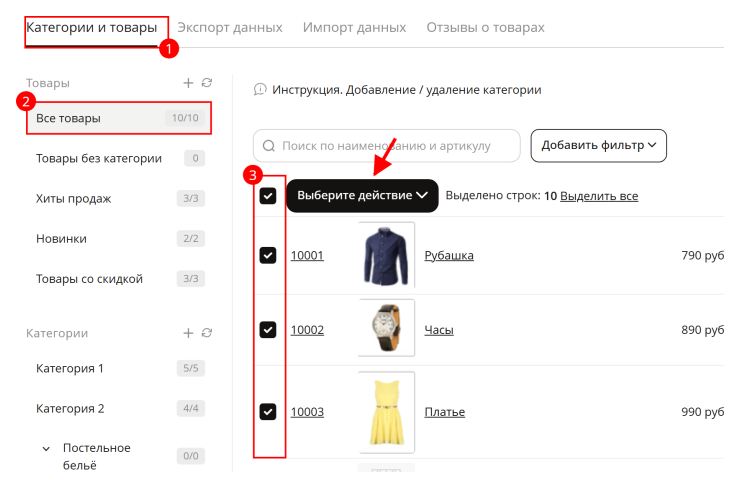Uncheck the checkbox for item 10001
740x485 pixels.
click(x=268, y=255)
